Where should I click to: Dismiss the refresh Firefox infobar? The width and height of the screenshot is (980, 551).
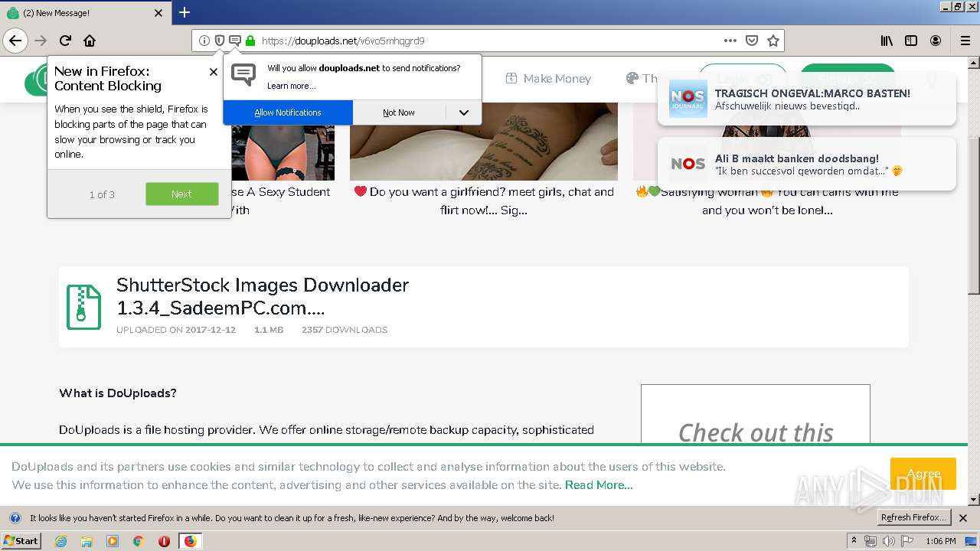point(963,518)
